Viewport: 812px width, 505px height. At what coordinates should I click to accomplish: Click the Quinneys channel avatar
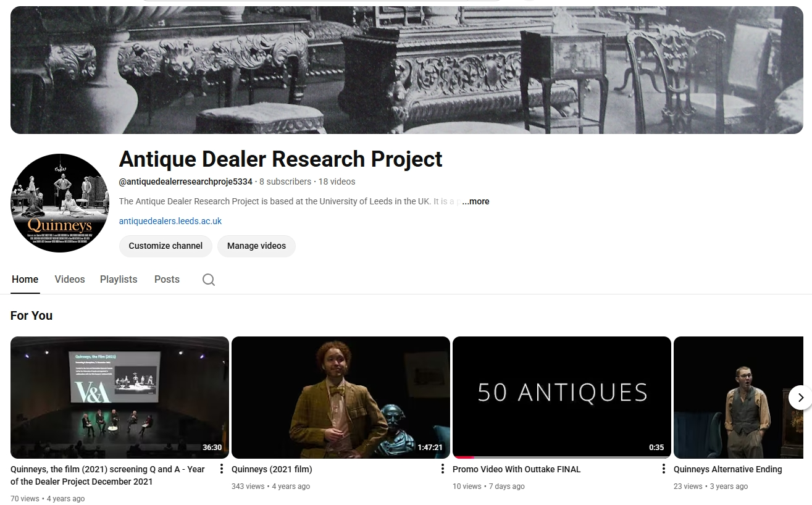click(x=60, y=203)
